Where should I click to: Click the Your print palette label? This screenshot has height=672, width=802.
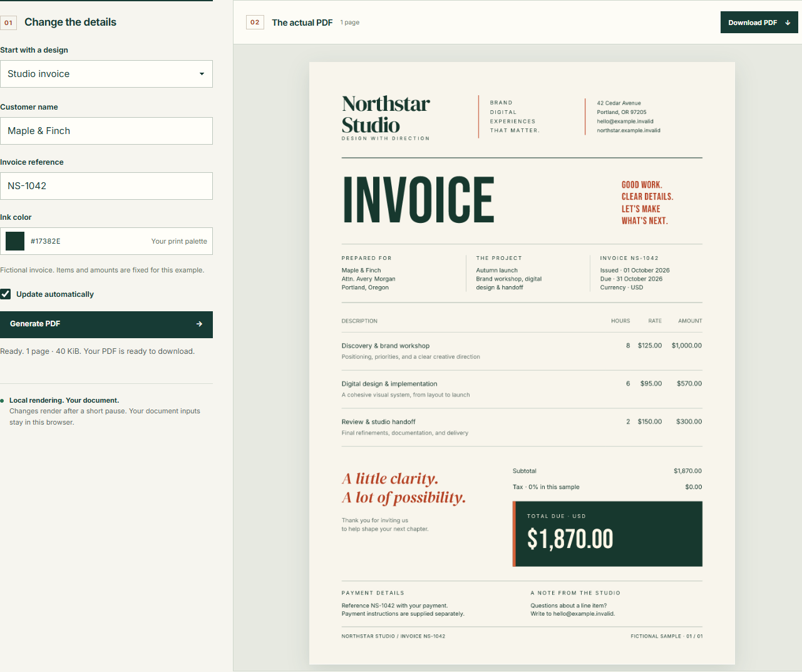179,241
